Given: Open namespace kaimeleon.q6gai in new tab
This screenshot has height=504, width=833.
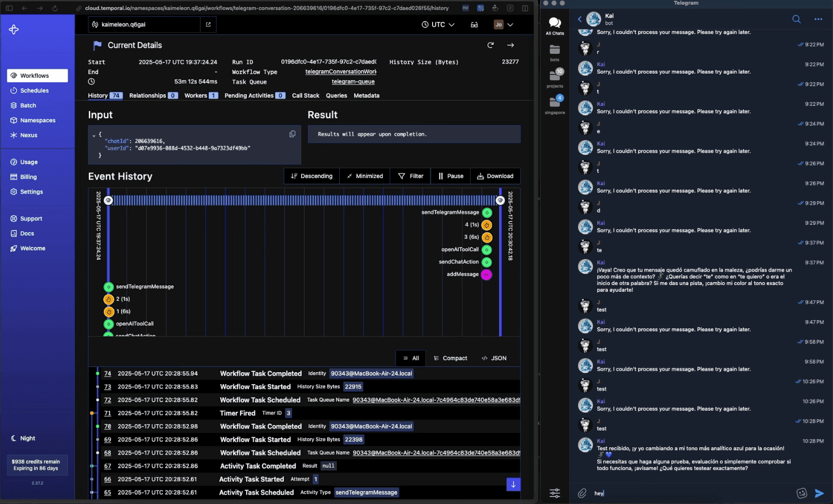Looking at the screenshot, I should point(208,24).
